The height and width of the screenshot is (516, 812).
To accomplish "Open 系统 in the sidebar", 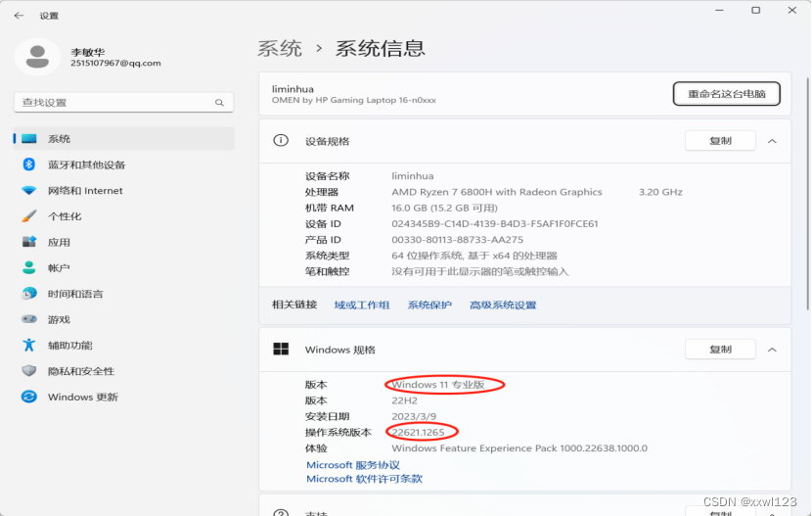I will (x=124, y=138).
